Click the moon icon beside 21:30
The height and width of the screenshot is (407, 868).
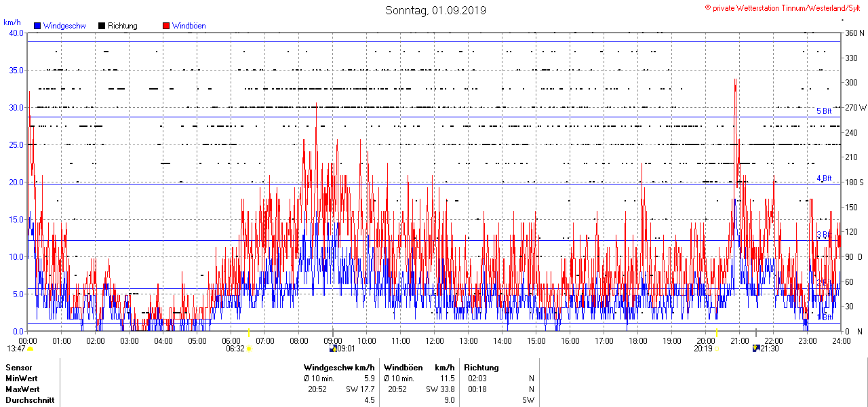[x=756, y=349]
